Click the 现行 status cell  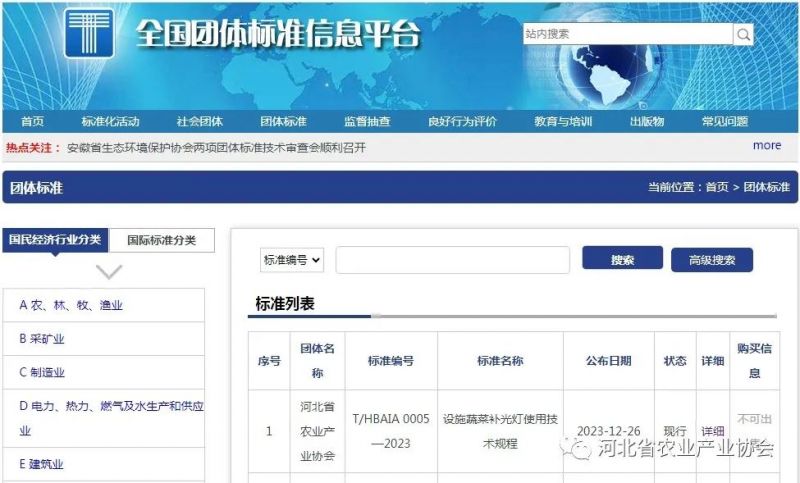(x=675, y=431)
